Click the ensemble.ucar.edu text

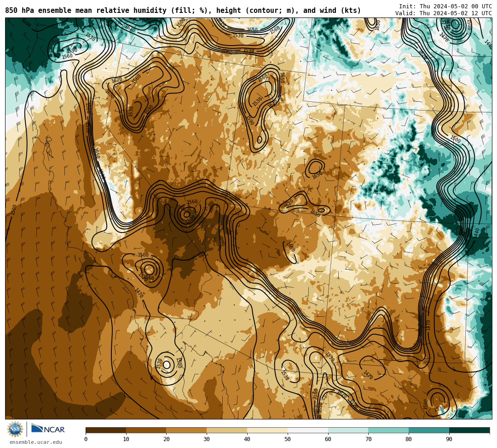tap(36, 442)
